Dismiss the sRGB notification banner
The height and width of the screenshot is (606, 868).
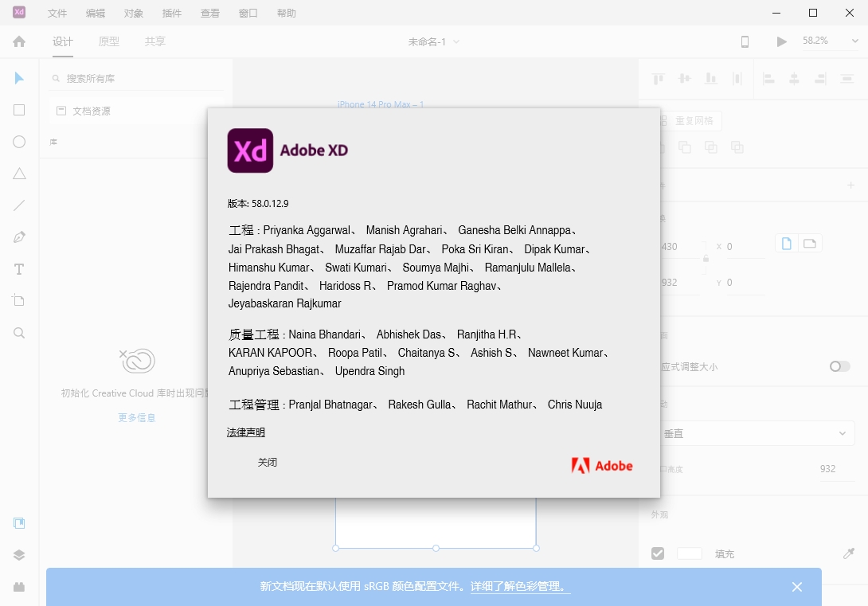coord(796,587)
